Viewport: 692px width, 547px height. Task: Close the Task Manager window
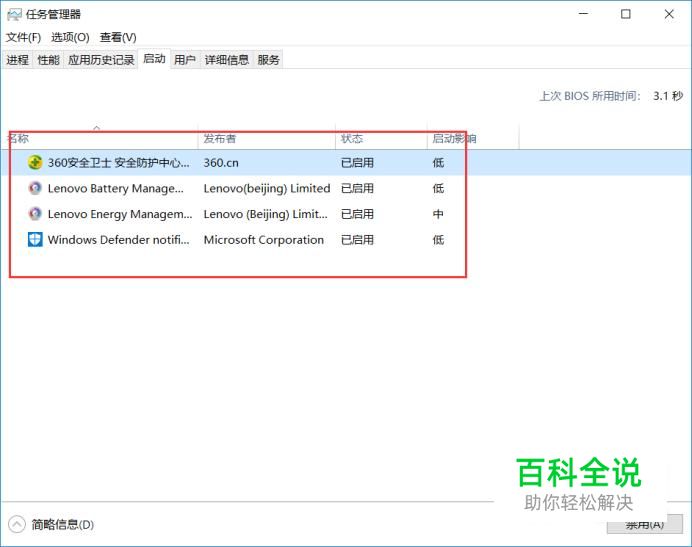point(669,14)
